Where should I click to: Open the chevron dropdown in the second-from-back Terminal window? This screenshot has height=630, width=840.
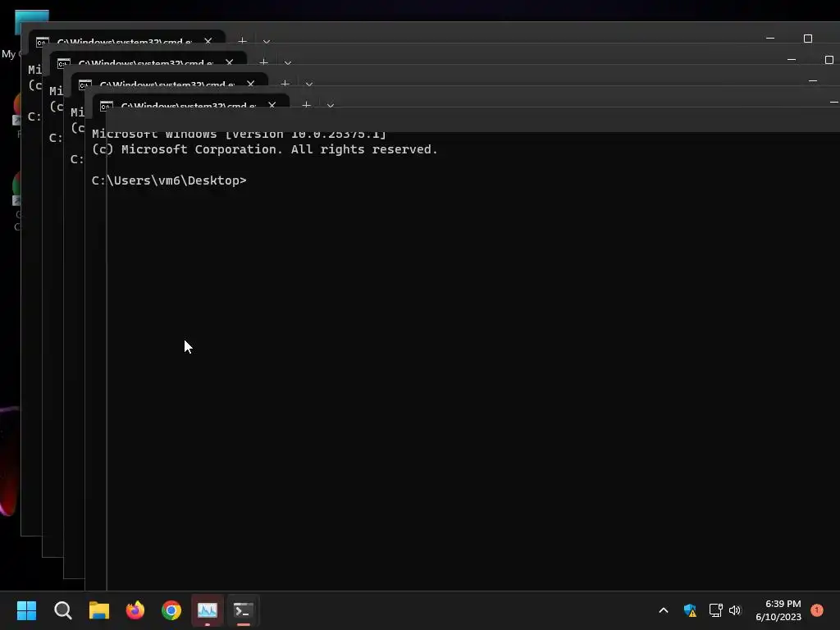pos(288,62)
